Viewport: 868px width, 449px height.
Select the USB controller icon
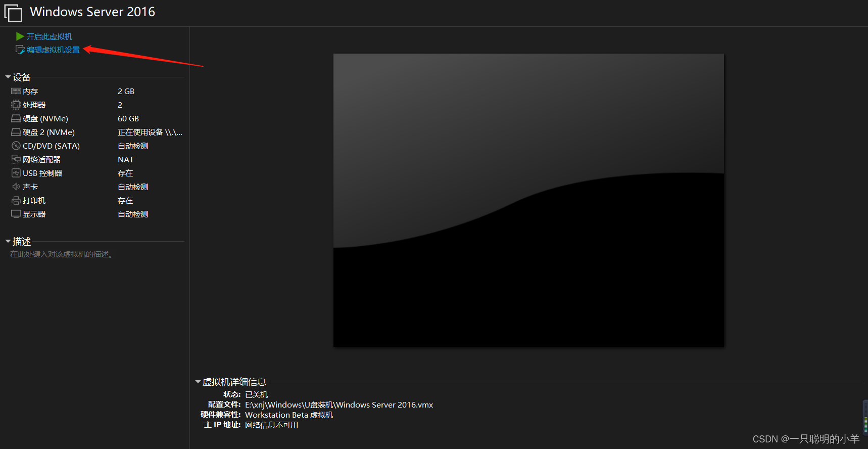click(16, 173)
